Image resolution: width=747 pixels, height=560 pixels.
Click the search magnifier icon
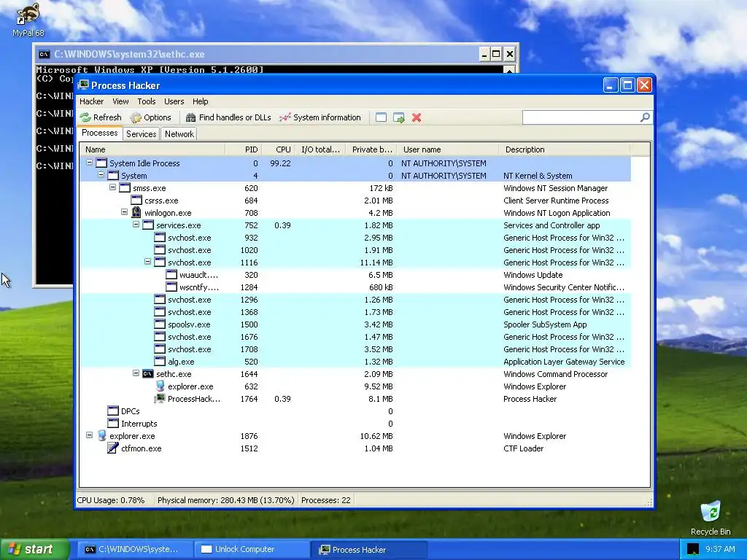645,117
